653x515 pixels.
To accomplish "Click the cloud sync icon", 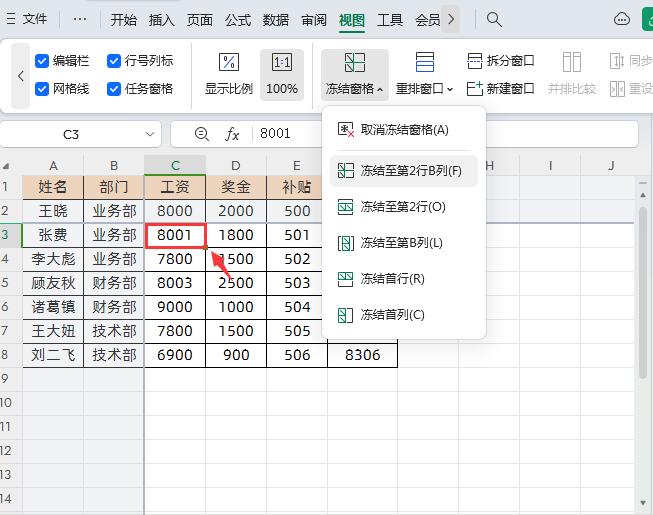I will 622,19.
